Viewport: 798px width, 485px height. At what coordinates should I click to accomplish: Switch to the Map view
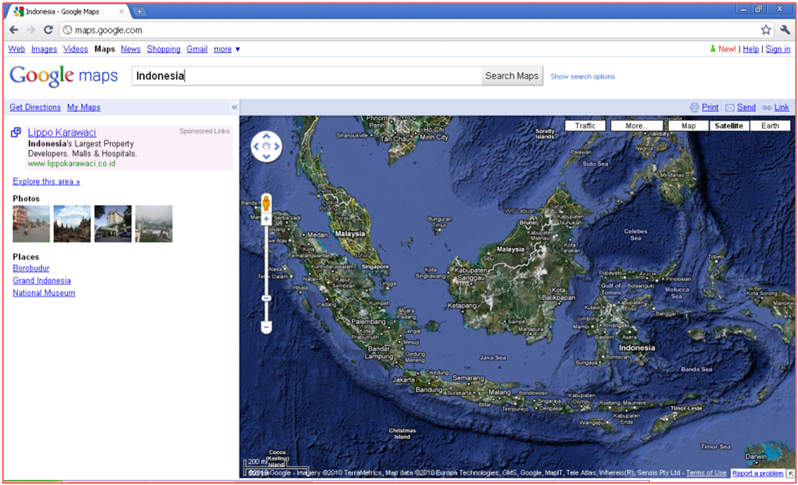coord(689,126)
